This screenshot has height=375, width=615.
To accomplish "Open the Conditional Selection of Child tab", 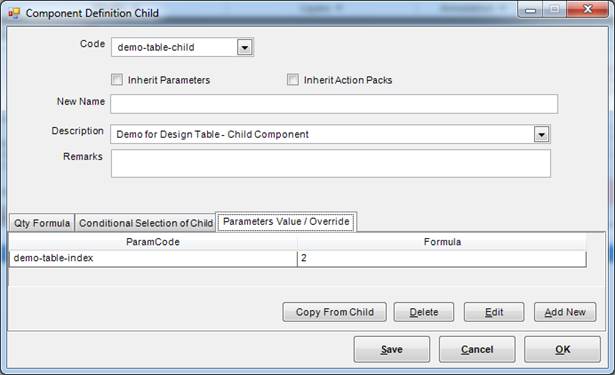I will tap(146, 223).
